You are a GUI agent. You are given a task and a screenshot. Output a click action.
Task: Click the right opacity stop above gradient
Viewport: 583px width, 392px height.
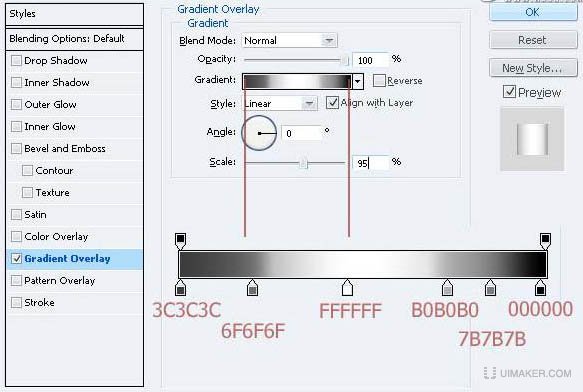(545, 241)
